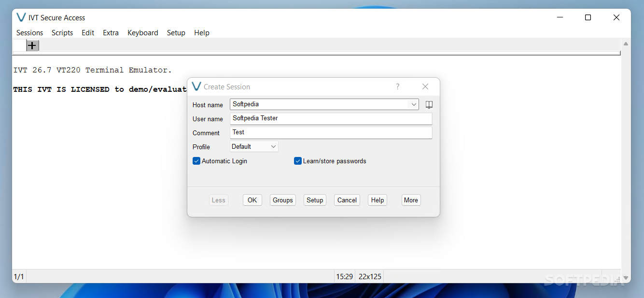644x298 pixels.
Task: Click the Comment field containing Test
Action: point(331,132)
